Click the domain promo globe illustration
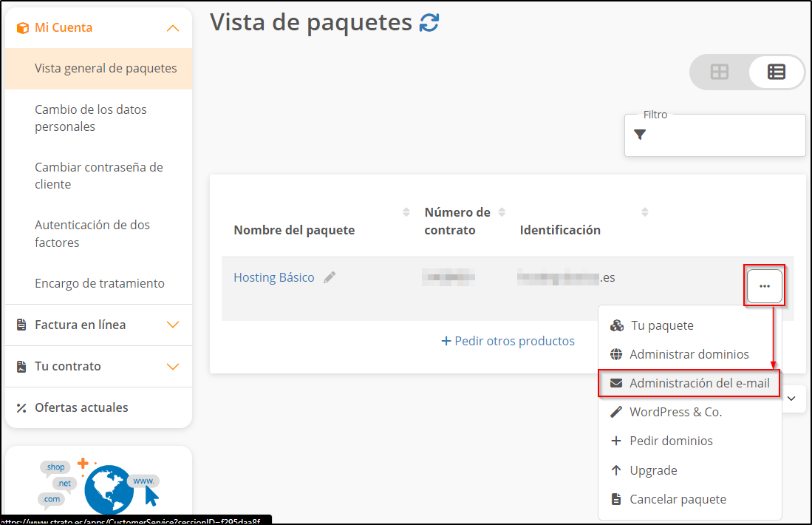This screenshot has height=525, width=812. pos(109,488)
